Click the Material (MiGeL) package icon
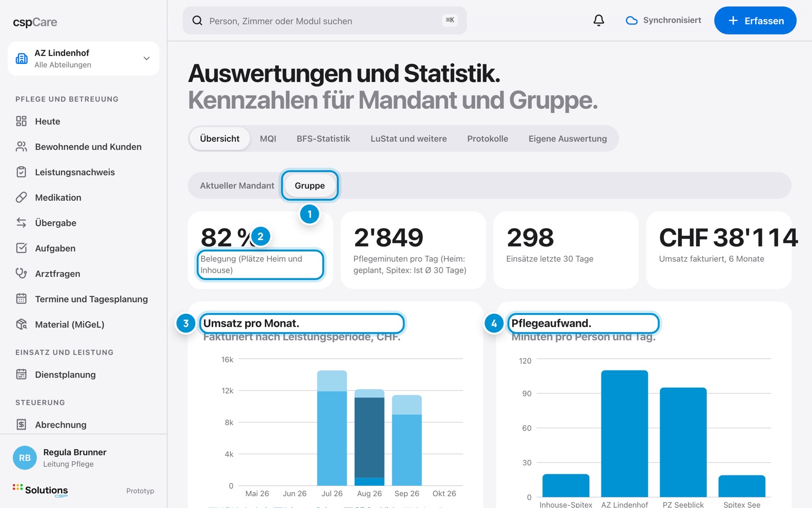812x508 pixels. (21, 324)
